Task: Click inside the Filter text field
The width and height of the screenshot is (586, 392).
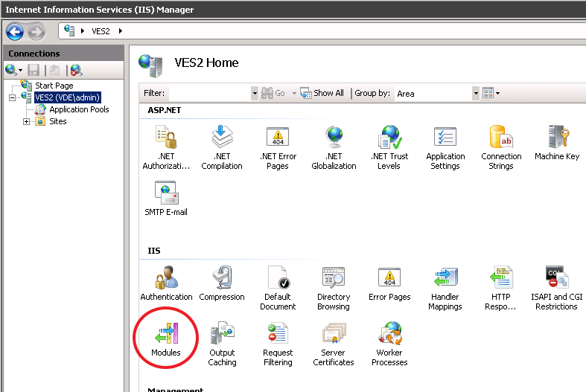Action: pos(210,93)
